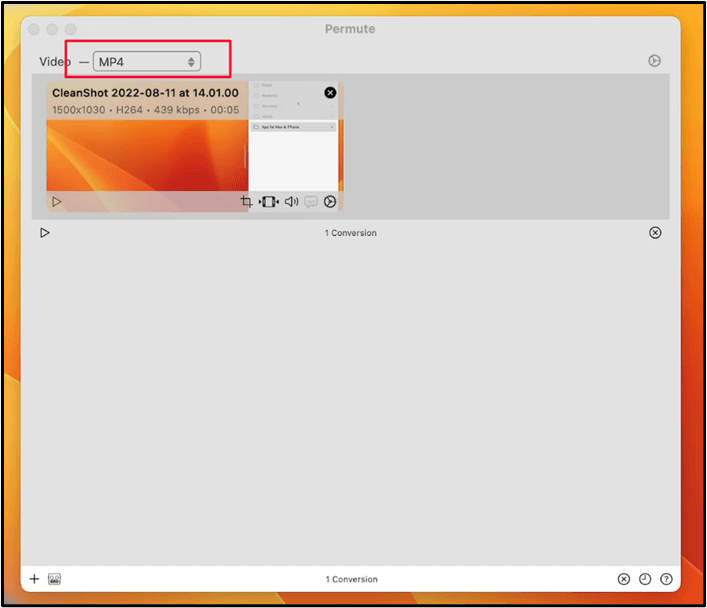
Task: Click the media browser icon beside plus
Action: (x=55, y=579)
